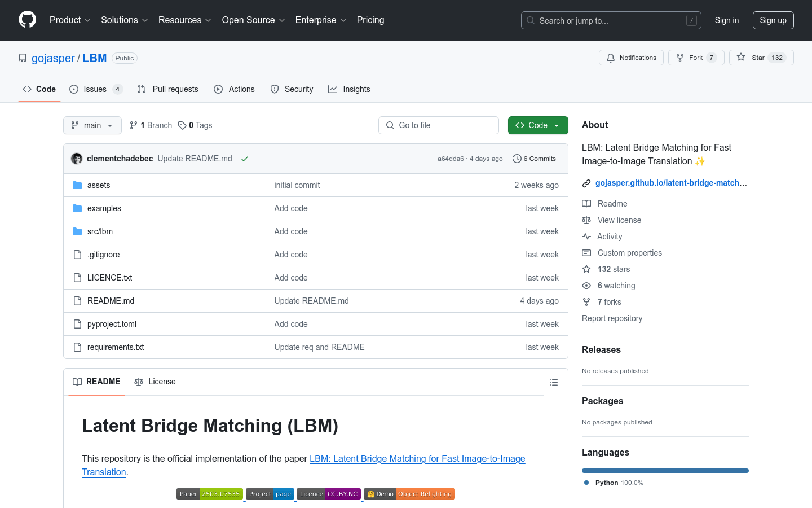Click the GitHub logo icon
Screen dimensions: 812x508
point(27,20)
